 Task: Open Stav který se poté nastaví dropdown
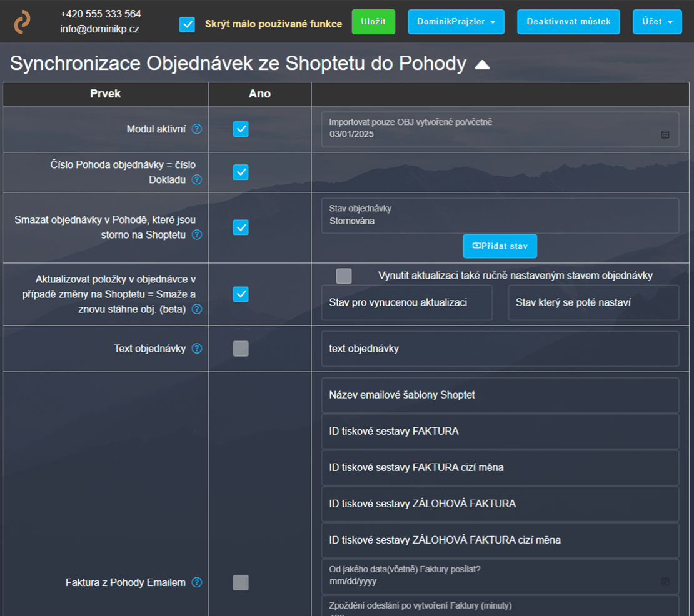coord(593,302)
